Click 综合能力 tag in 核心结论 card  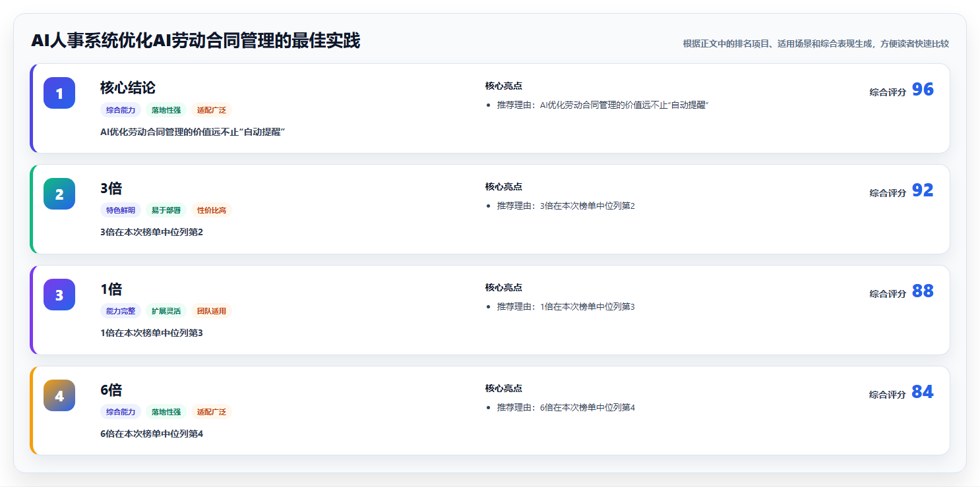coord(121,110)
